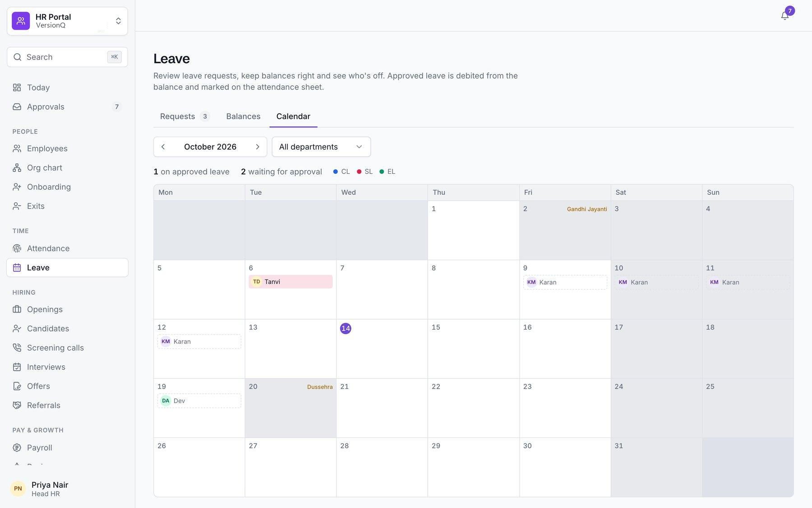Click the Gandhi Jayanti holiday label
This screenshot has height=508, width=812.
click(x=587, y=209)
